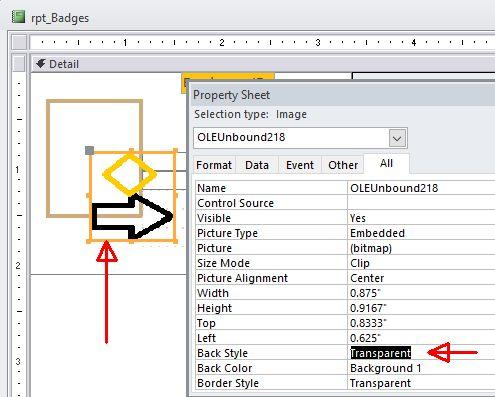Click the Property Sheet title bar
This screenshot has width=495, height=397.
342,95
